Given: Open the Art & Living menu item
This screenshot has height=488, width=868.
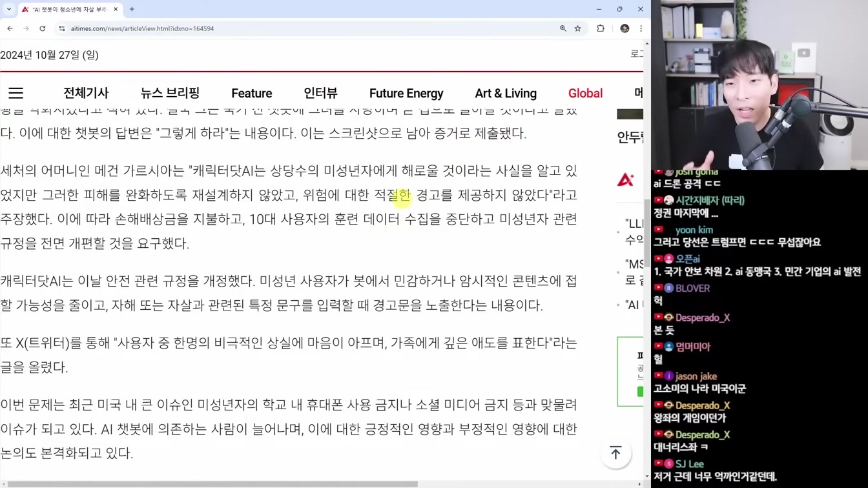Looking at the screenshot, I should coord(506,94).
